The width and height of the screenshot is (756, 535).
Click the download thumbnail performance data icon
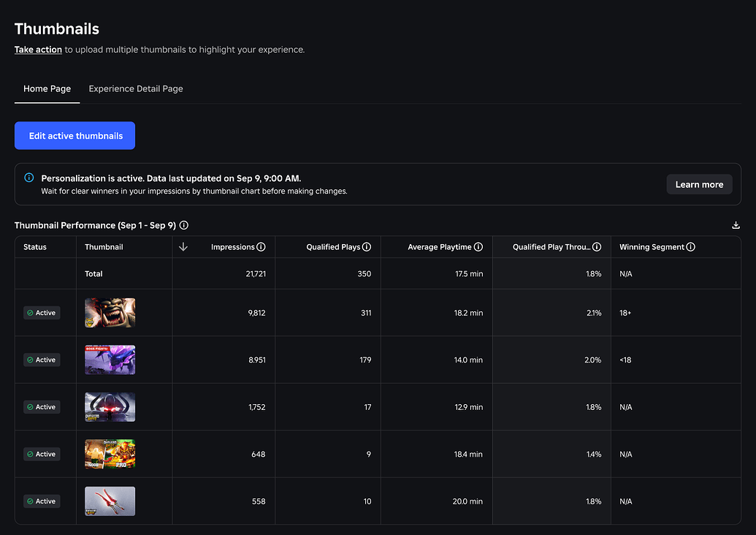point(736,226)
